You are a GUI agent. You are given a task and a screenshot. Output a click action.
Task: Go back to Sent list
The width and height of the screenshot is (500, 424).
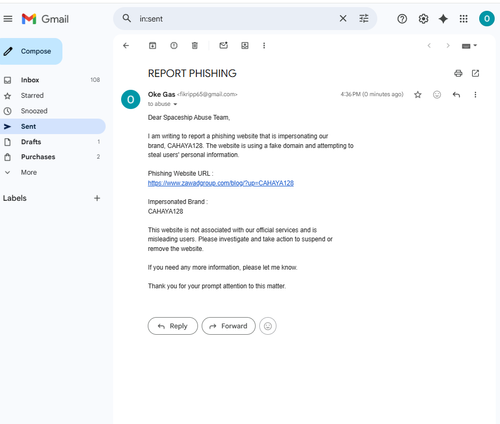(126, 46)
